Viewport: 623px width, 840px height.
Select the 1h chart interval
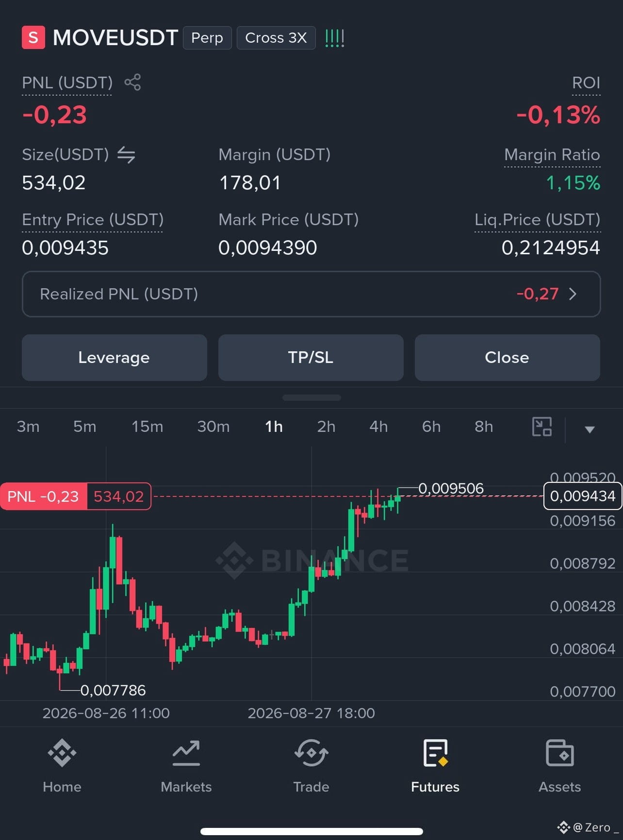pyautogui.click(x=274, y=427)
